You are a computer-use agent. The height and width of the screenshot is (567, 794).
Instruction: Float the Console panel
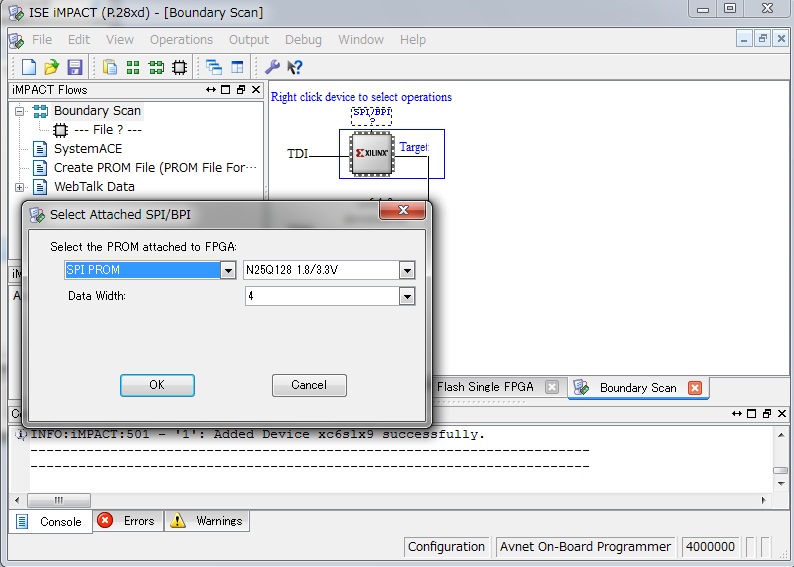coord(767,414)
